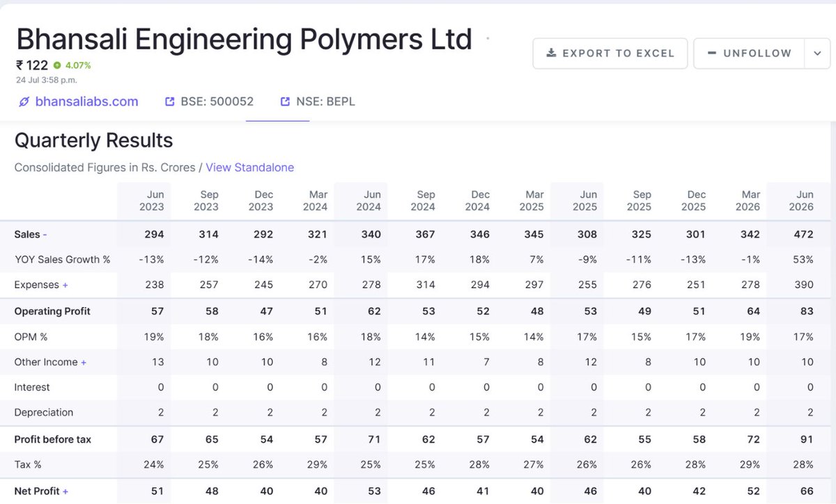Click the OPM % row label
Image resolution: width=836 pixels, height=504 pixels.
[31, 337]
